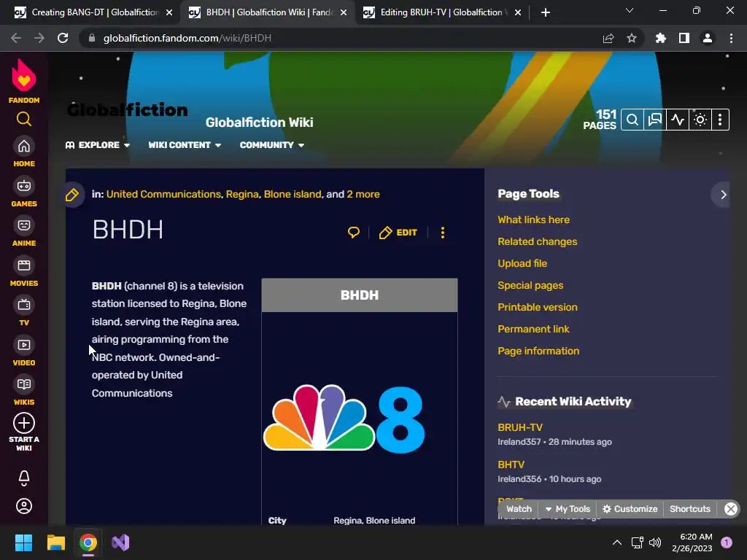Open the page comments bubble icon

(354, 233)
